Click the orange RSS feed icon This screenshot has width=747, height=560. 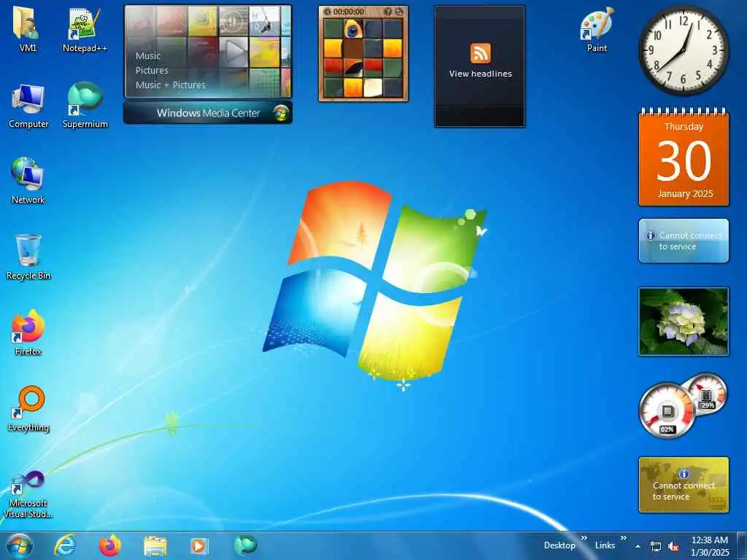coord(480,52)
